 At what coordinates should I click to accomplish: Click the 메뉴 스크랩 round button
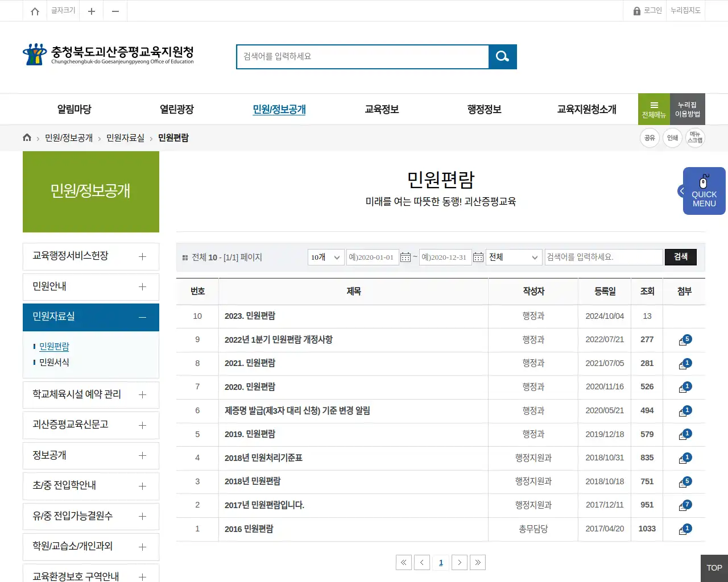(x=695, y=138)
